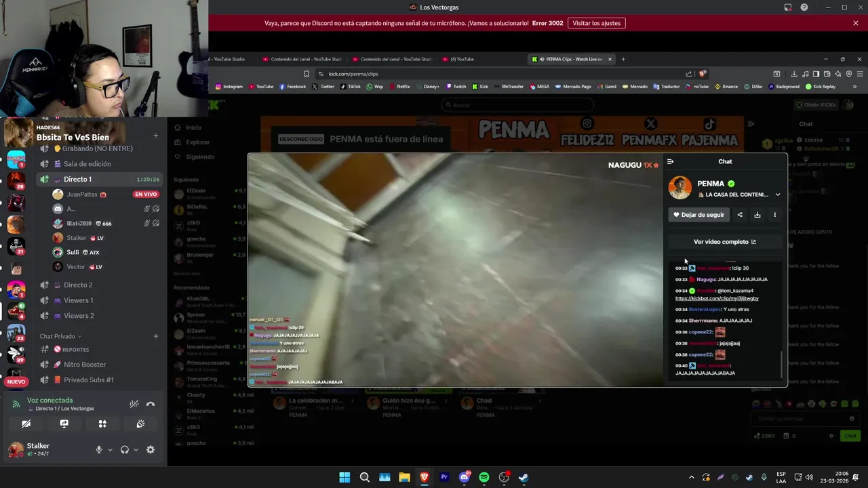Open Discord soundboard

coord(140,424)
